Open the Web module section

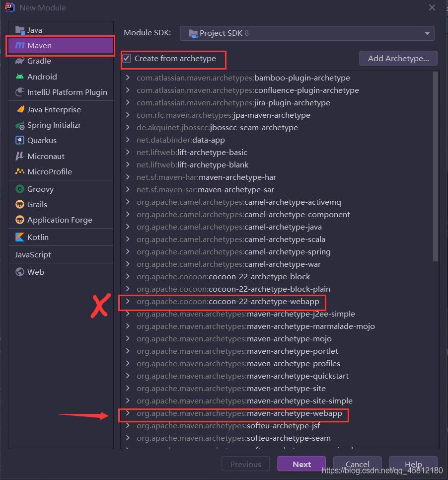[x=37, y=272]
